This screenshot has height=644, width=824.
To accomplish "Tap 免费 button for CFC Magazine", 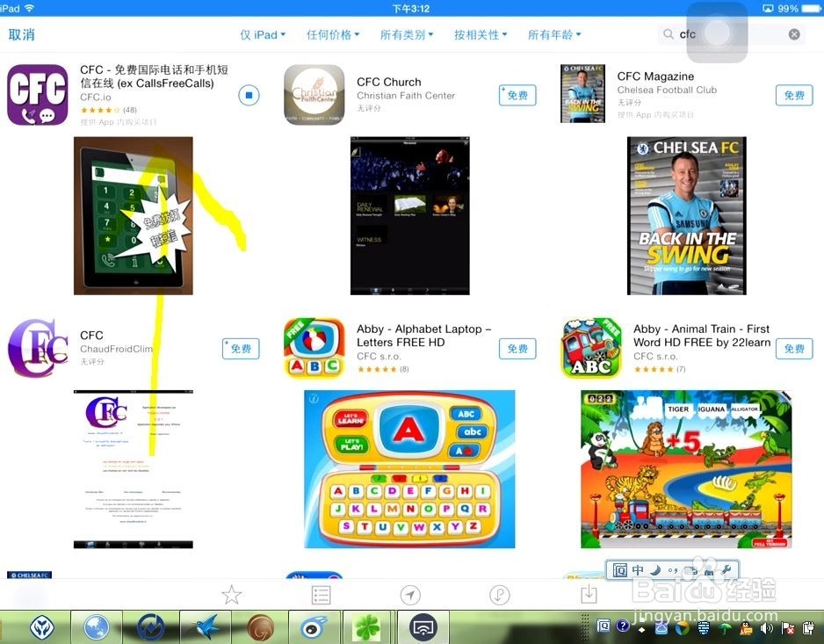I will pyautogui.click(x=794, y=95).
